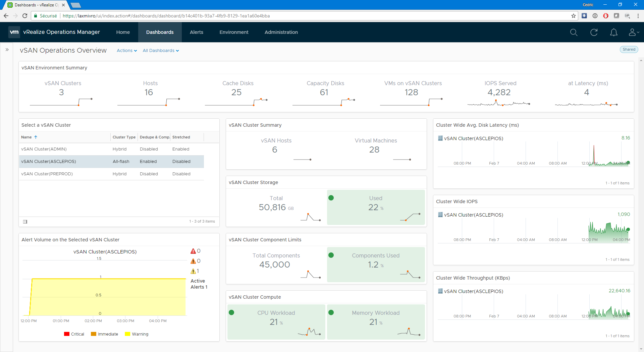Click the critical alerts triangle icon
Image resolution: width=644 pixels, height=352 pixels.
coord(193,251)
